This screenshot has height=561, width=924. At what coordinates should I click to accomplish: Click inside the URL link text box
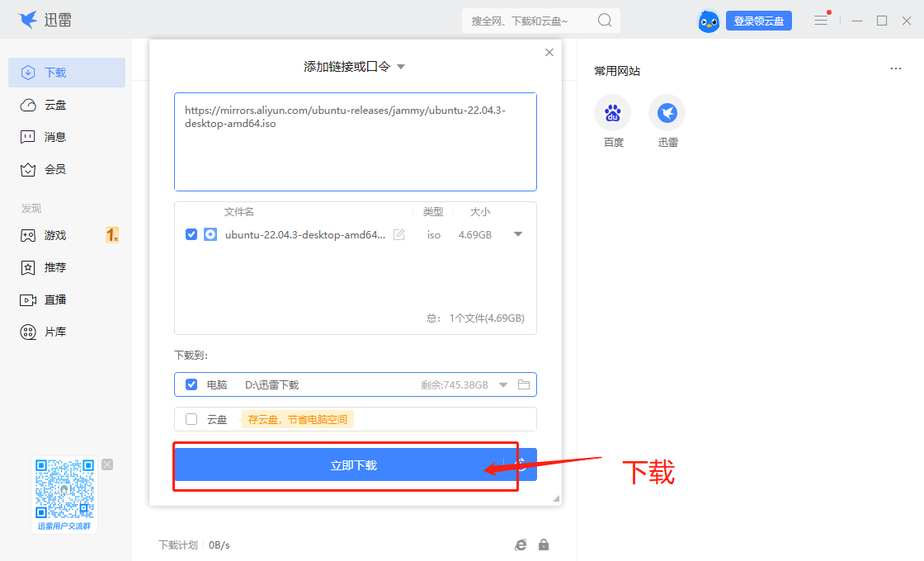click(x=356, y=142)
